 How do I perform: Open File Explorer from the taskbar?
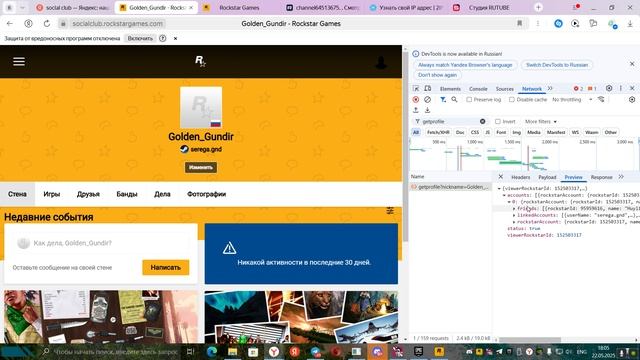(233, 351)
